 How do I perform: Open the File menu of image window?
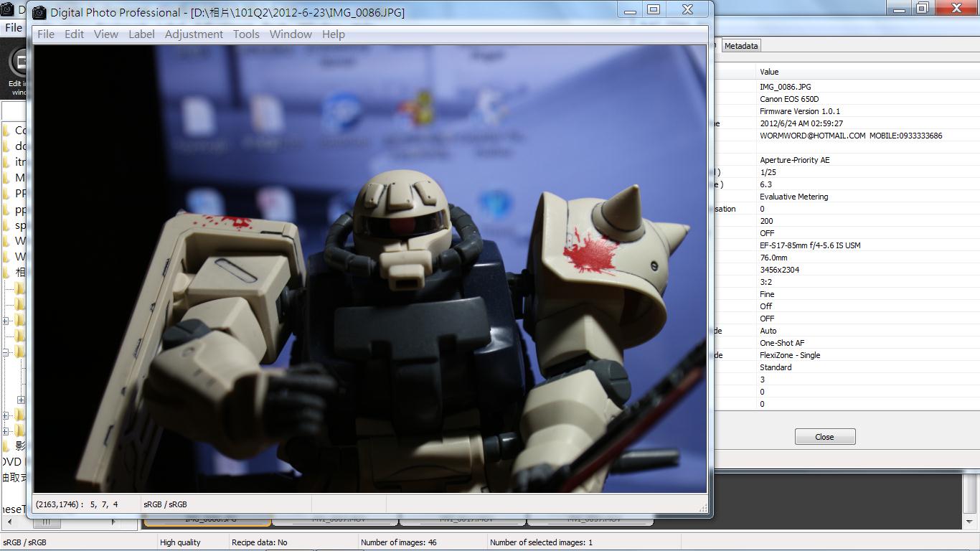pyautogui.click(x=46, y=34)
